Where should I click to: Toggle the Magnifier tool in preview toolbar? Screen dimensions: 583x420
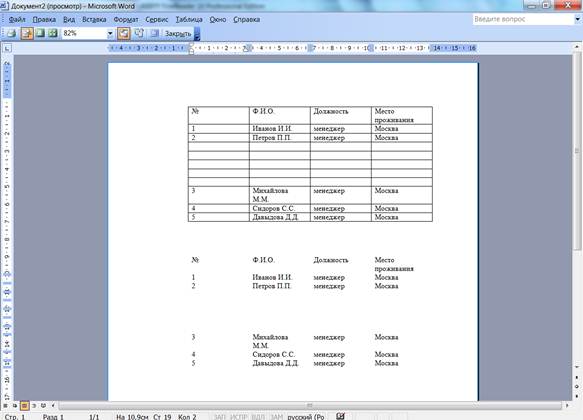click(x=26, y=33)
